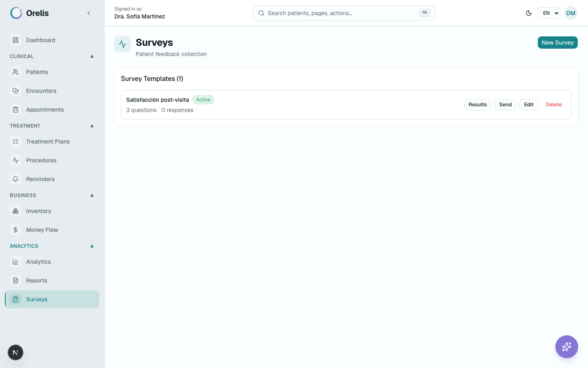The image size is (588, 368).
Task: Click the Survey Templates (1) heading
Action: click(x=152, y=79)
